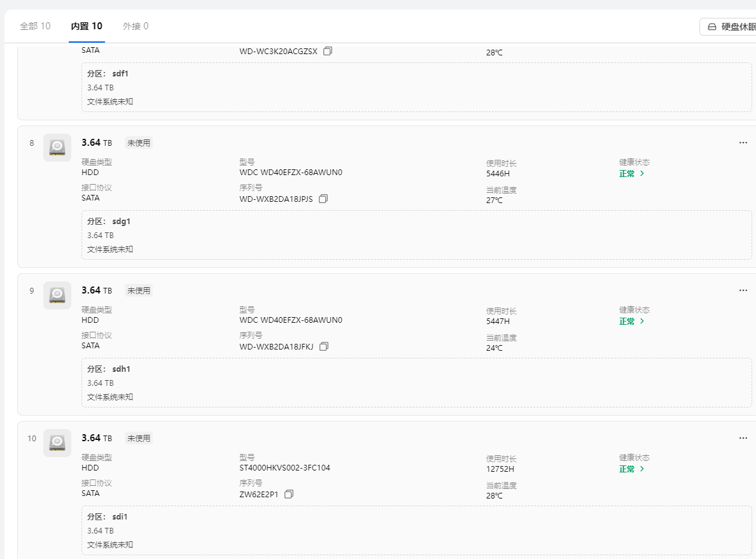Expand health status details for disk 10
The height and width of the screenshot is (559, 756).
(x=632, y=469)
